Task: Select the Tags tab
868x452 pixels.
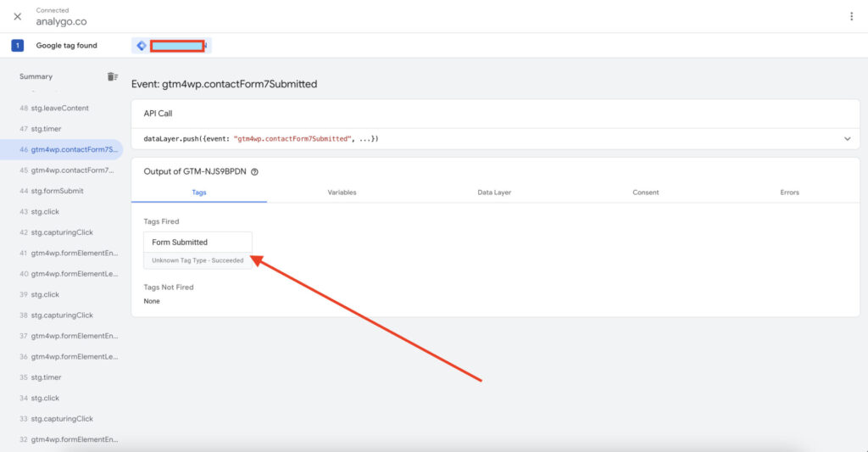Action: point(199,193)
